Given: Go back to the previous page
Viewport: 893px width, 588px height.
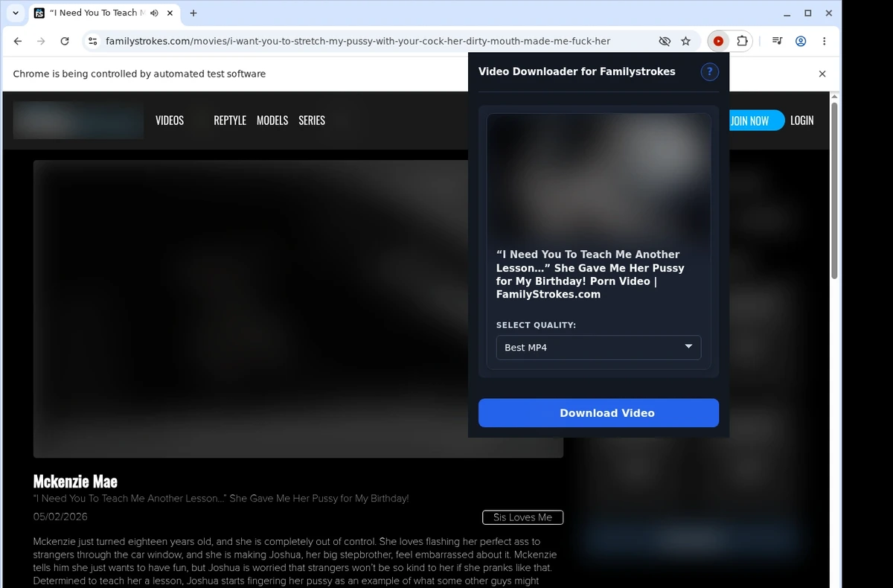Looking at the screenshot, I should pyautogui.click(x=18, y=41).
